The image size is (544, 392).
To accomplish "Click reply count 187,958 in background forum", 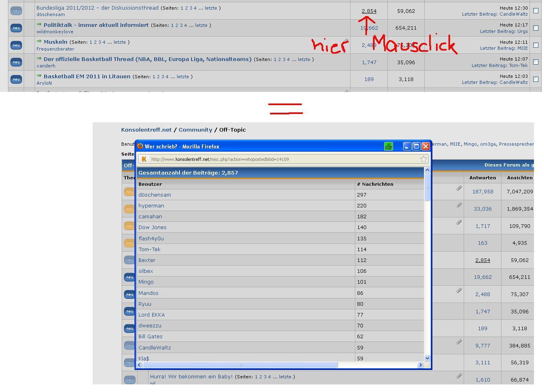I will (x=483, y=192).
